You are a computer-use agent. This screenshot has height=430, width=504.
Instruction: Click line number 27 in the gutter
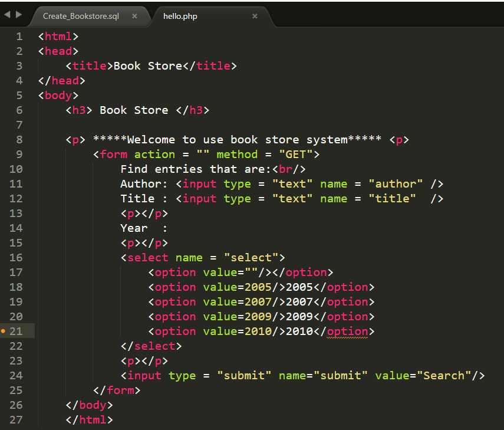[16, 420]
